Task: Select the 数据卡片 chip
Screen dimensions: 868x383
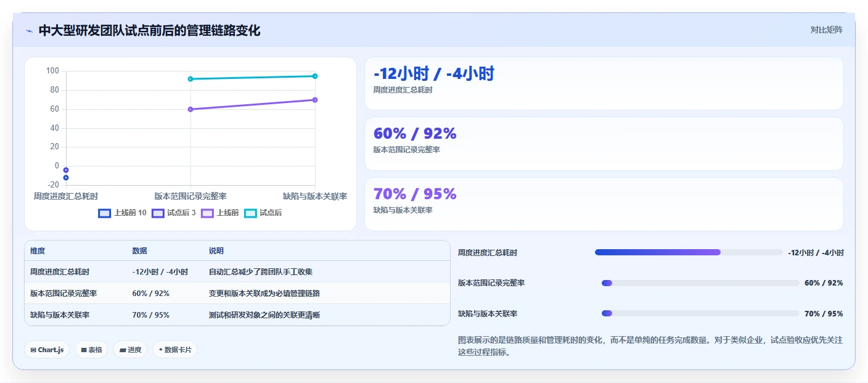Action: click(175, 350)
